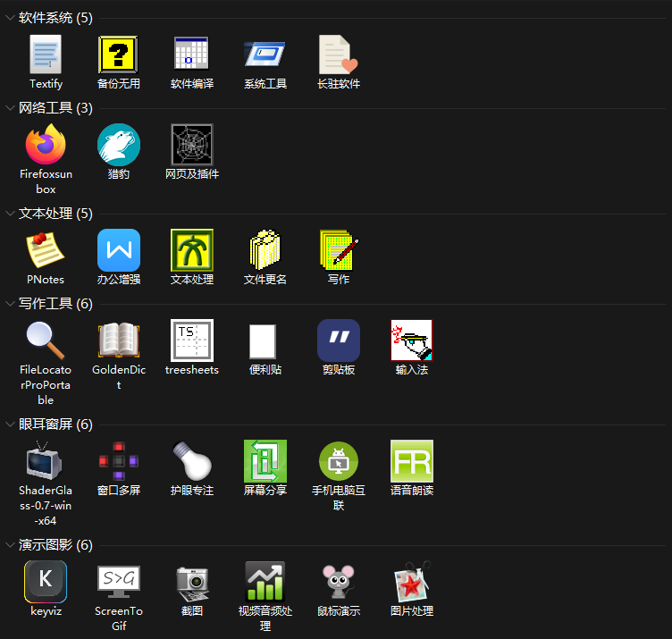Open the 手机电脑互联 android icon
The height and width of the screenshot is (639, 672).
click(x=339, y=461)
